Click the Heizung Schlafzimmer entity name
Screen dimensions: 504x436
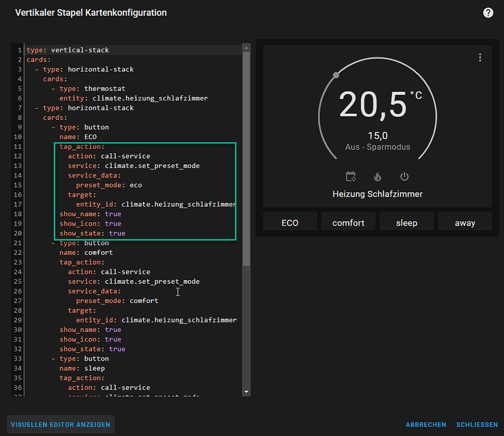click(377, 194)
